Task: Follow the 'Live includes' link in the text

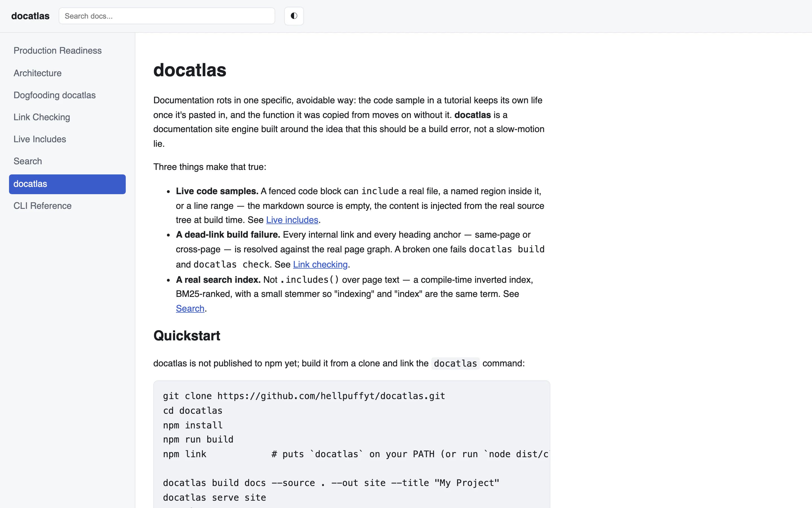Action: coord(292,220)
